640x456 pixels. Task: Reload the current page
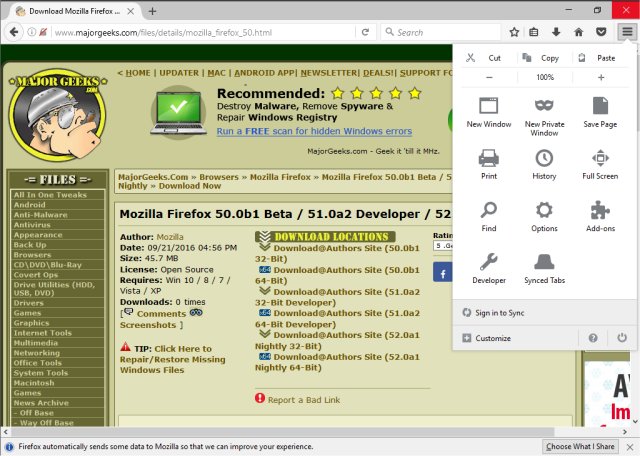tap(365, 32)
